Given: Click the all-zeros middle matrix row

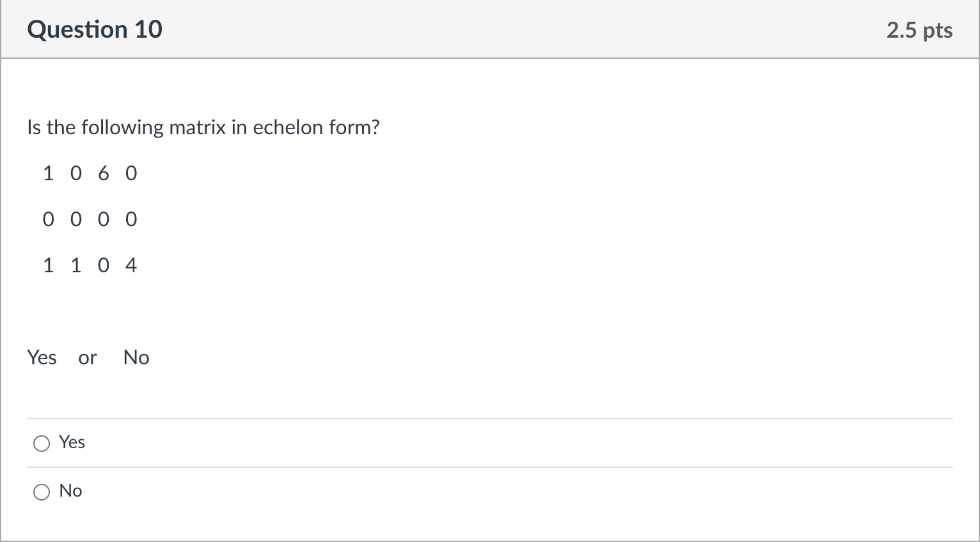Looking at the screenshot, I should [90, 219].
